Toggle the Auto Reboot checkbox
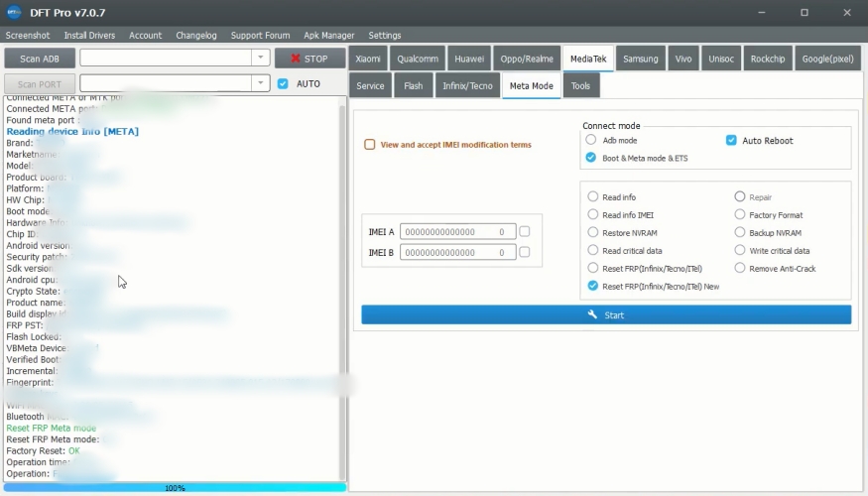 tap(731, 140)
